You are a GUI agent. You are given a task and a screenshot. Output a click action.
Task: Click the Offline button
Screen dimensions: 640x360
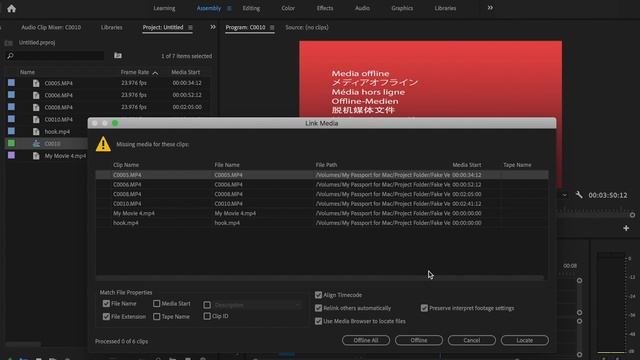coord(419,340)
